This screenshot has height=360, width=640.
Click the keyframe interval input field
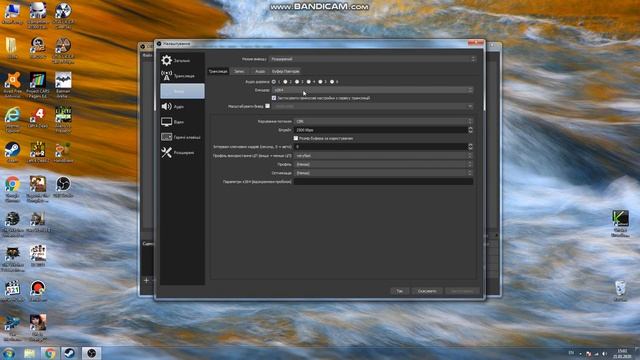point(380,147)
